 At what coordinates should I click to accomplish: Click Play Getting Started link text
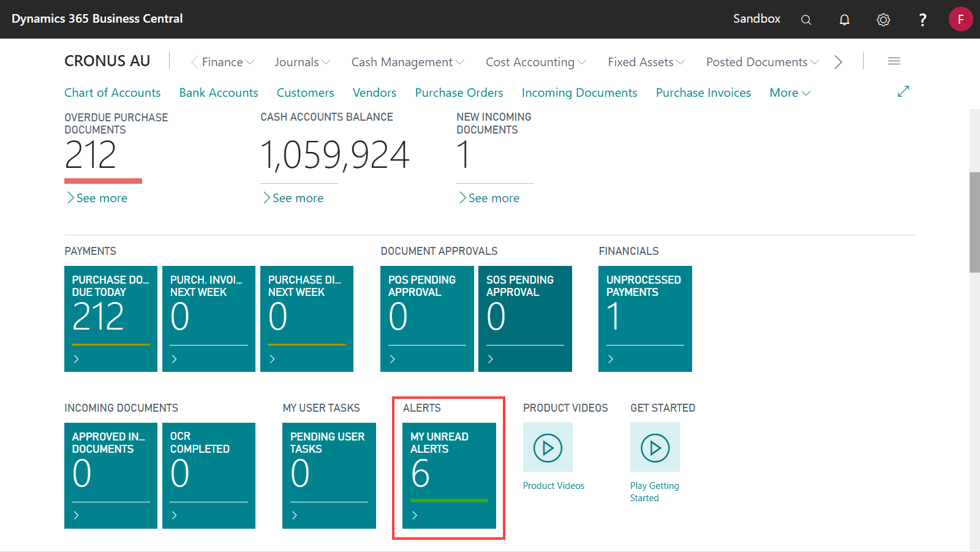[654, 492]
